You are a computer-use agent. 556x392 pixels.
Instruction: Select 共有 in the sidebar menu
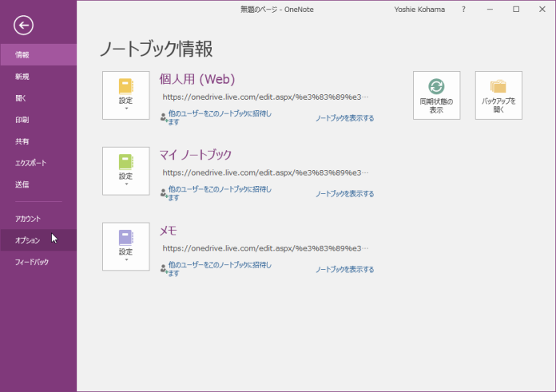click(22, 141)
